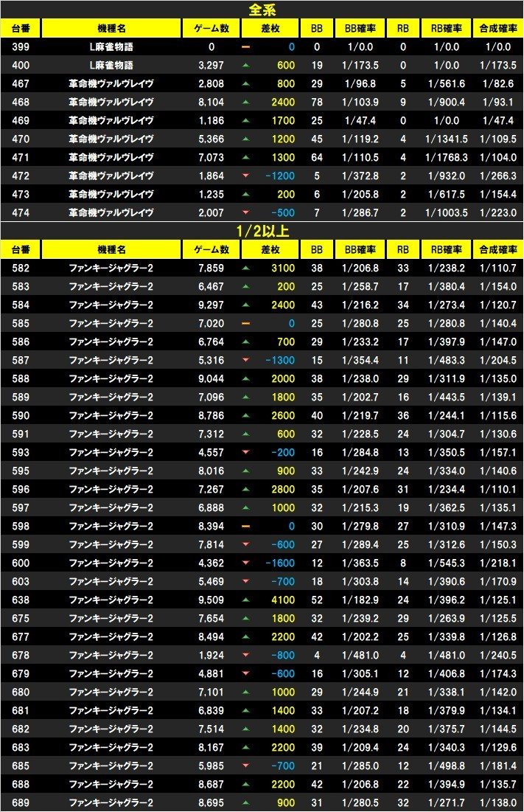Click the 全系 section title
Viewport: 524px width, 812px height.
click(262, 10)
